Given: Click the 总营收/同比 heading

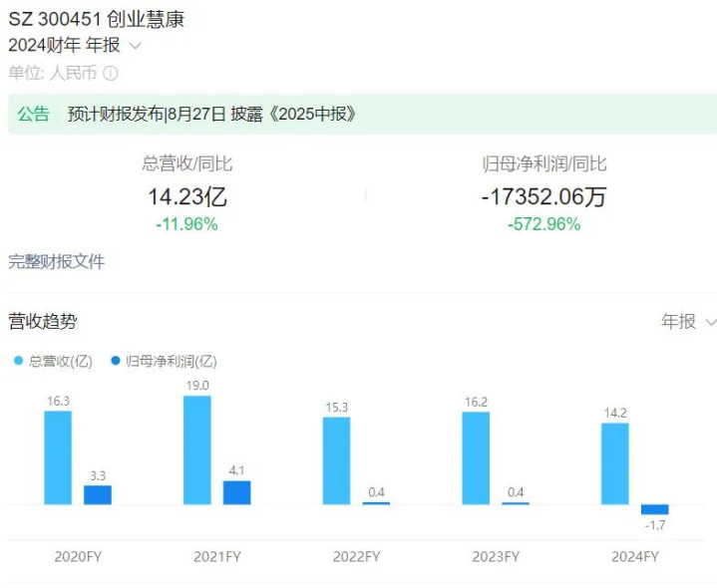Looking at the screenshot, I should 187,163.
